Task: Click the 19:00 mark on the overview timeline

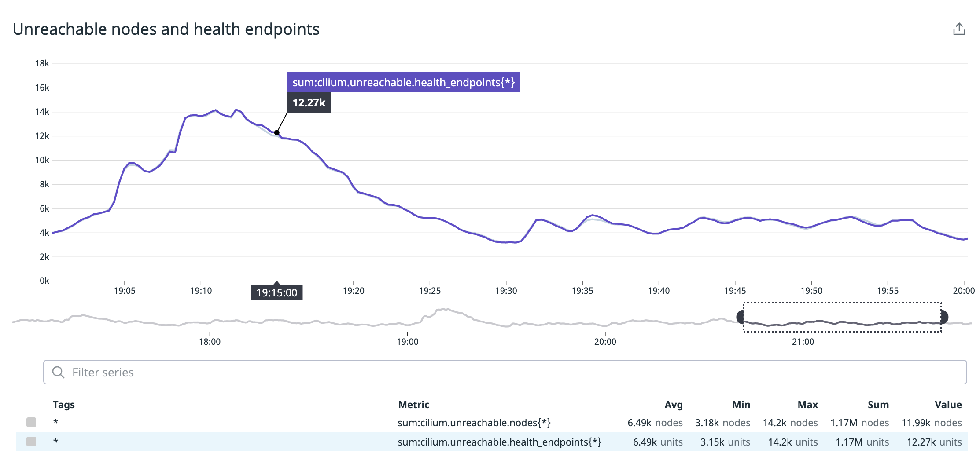Action: click(x=407, y=341)
